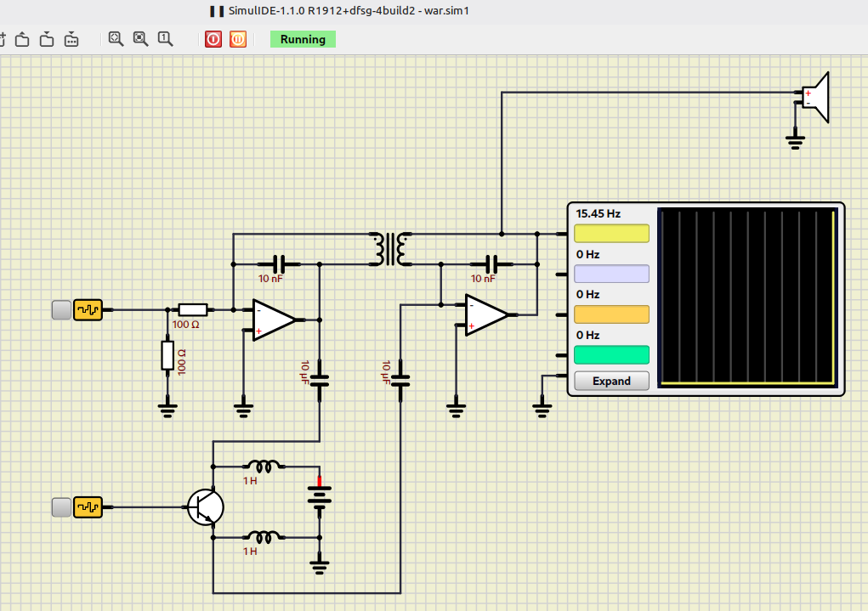868x611 pixels.
Task: Zoom to fit the whole circuit
Action: 116,39
